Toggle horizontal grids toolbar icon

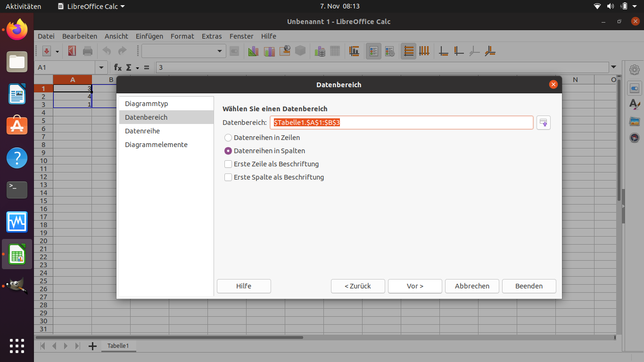tap(409, 51)
